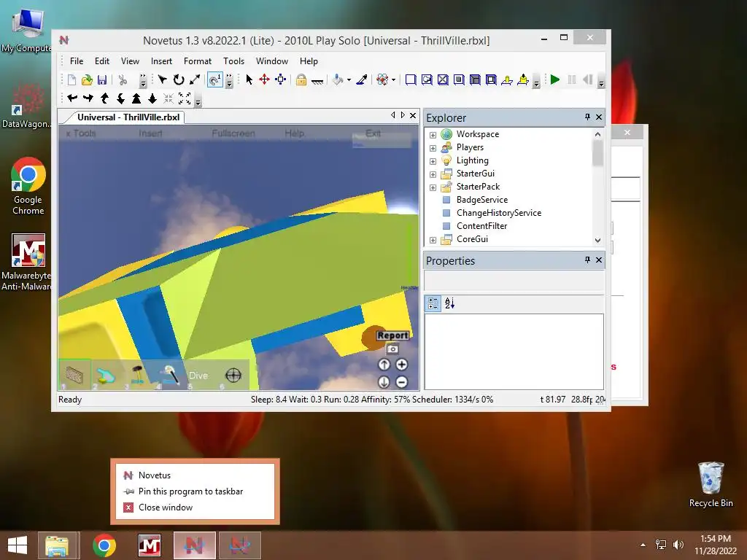Click the in-game Exit button
The width and height of the screenshot is (747, 560).
pyautogui.click(x=373, y=133)
